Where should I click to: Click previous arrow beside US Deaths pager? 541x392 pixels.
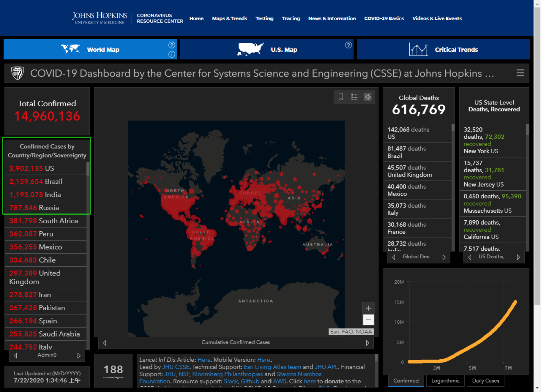(x=469, y=257)
